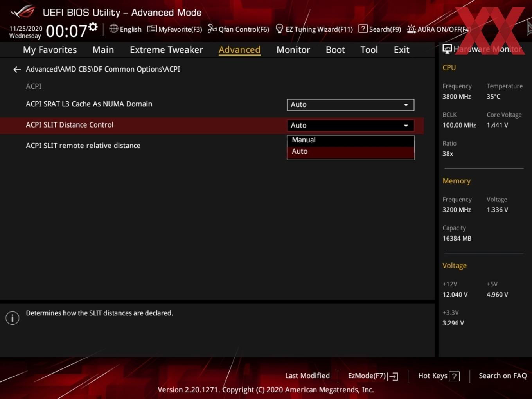Click the CPU section heading

click(449, 68)
